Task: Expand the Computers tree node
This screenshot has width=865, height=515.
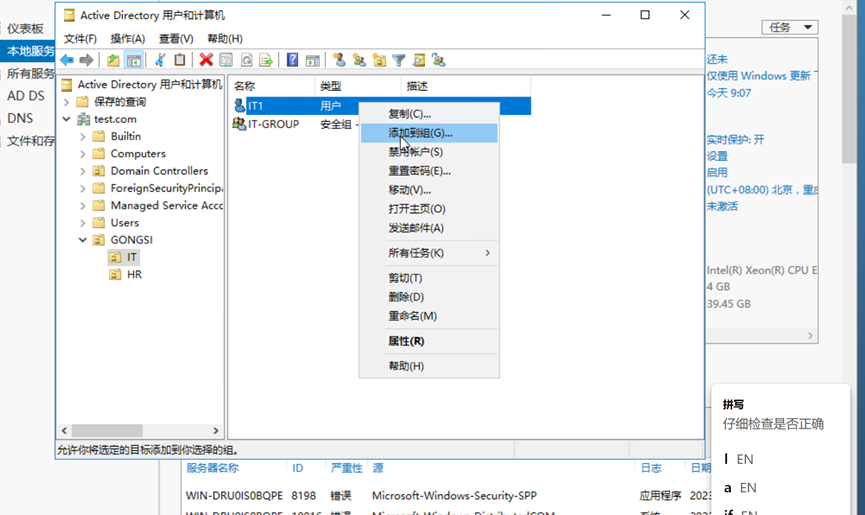Action: tap(83, 153)
